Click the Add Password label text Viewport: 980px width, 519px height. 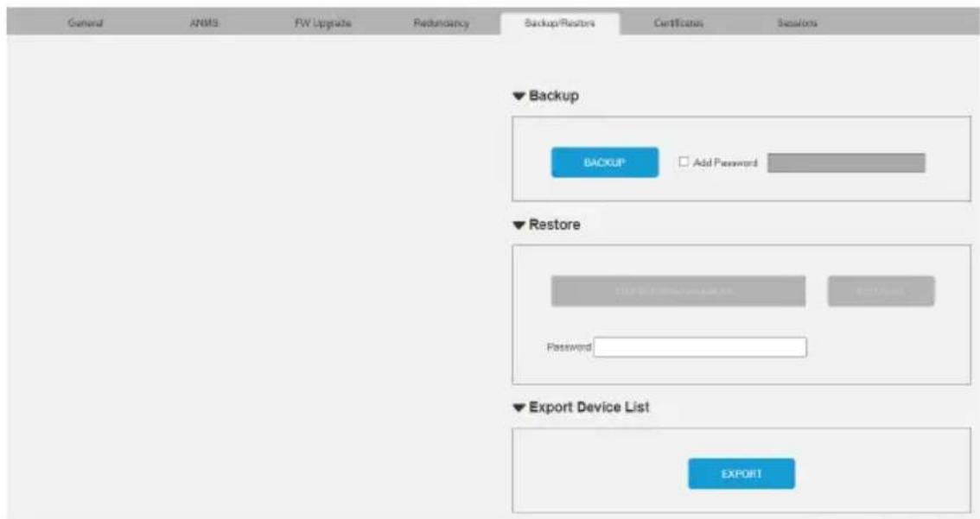[725, 162]
